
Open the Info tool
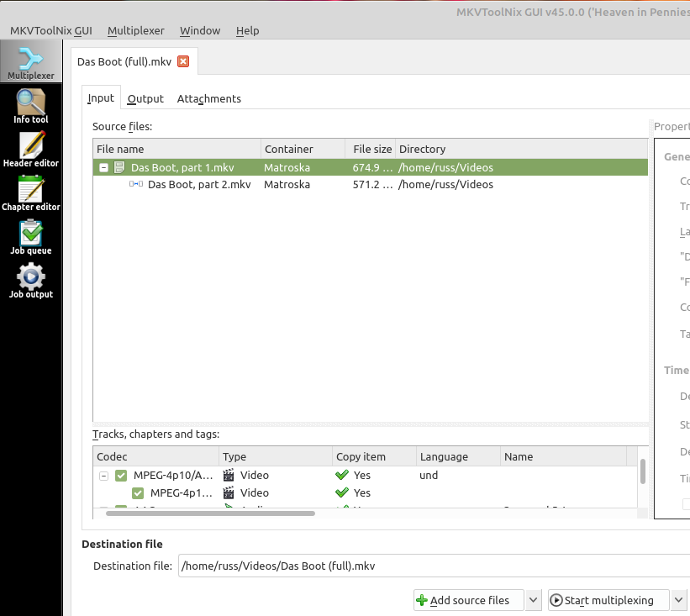tap(31, 107)
